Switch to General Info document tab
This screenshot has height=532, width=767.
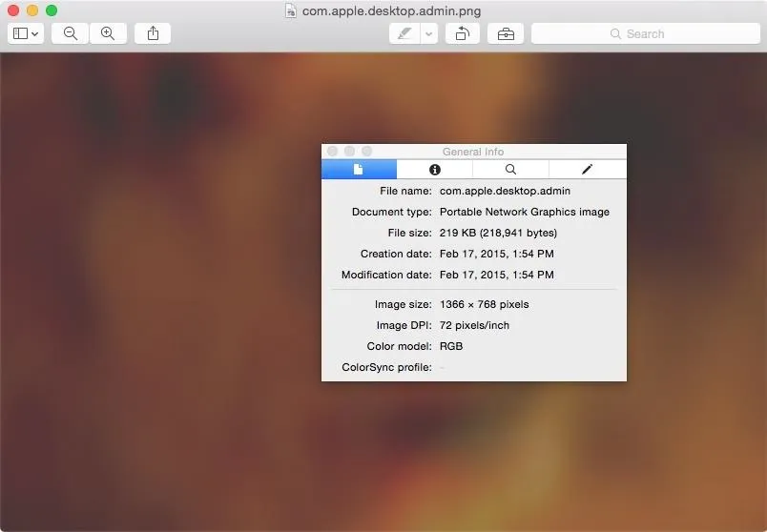click(x=359, y=169)
